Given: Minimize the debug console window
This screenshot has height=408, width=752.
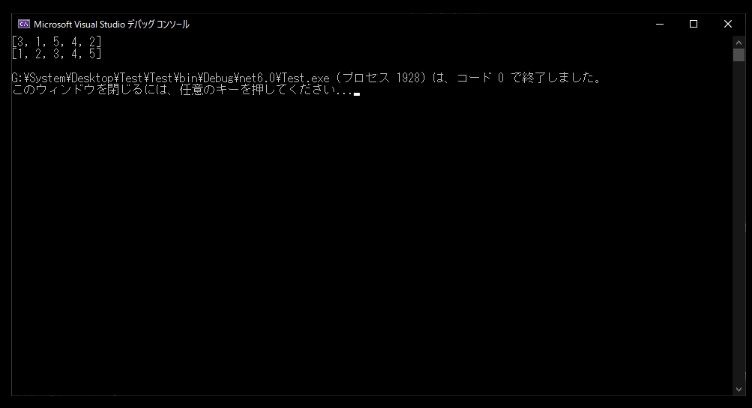Looking at the screenshot, I should pos(660,24).
